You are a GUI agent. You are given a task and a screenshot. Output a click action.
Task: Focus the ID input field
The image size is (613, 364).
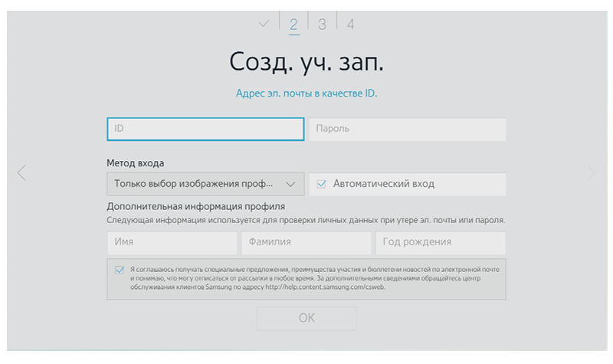pos(205,129)
